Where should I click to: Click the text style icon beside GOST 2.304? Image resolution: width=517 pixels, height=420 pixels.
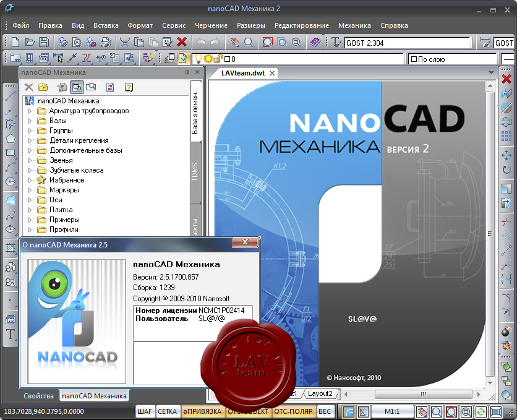(x=336, y=42)
